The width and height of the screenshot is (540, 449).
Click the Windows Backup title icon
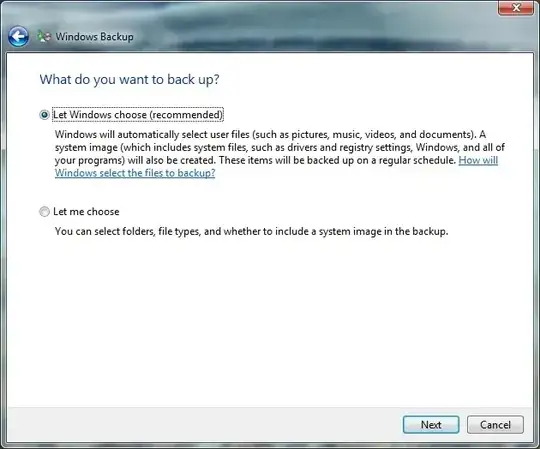click(x=44, y=36)
